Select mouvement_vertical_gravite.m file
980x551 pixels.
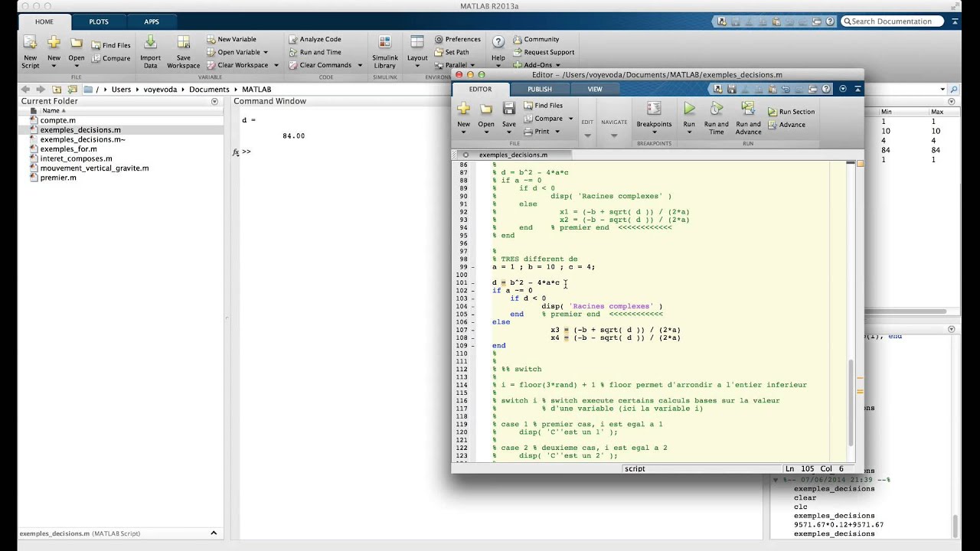tap(94, 168)
